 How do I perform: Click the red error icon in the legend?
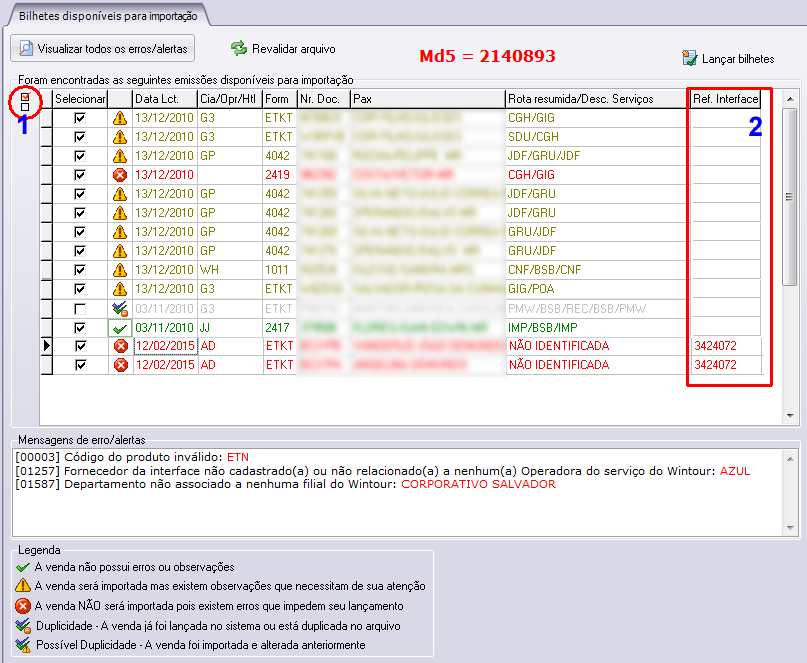tap(23, 606)
